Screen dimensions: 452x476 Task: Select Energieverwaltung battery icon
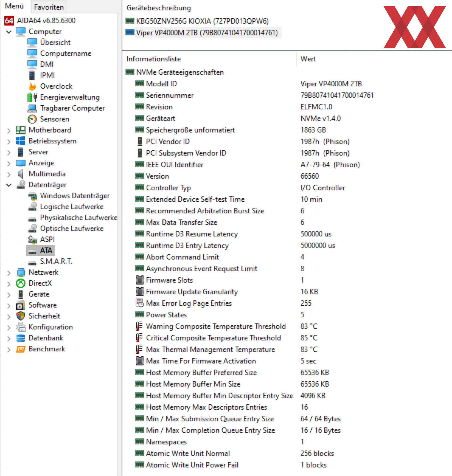(32, 97)
